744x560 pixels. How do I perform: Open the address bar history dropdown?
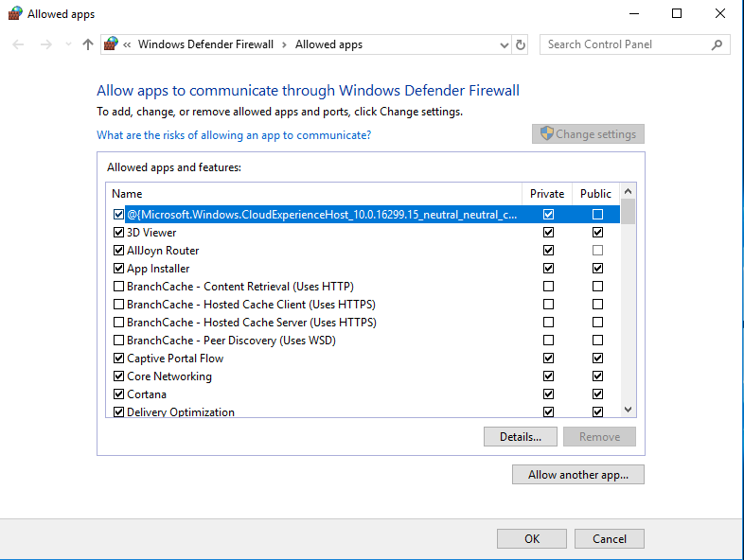click(x=504, y=44)
